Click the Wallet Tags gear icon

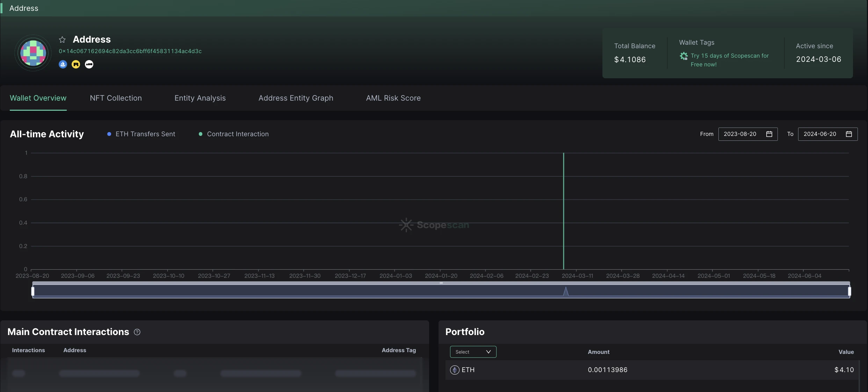683,56
